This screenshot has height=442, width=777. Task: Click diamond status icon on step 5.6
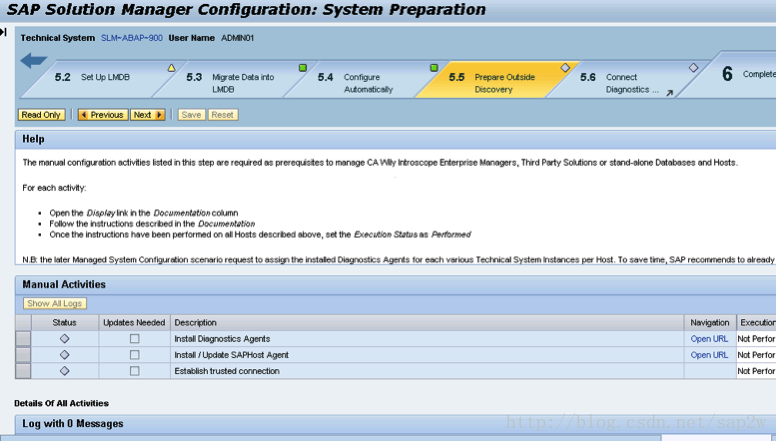click(x=694, y=67)
